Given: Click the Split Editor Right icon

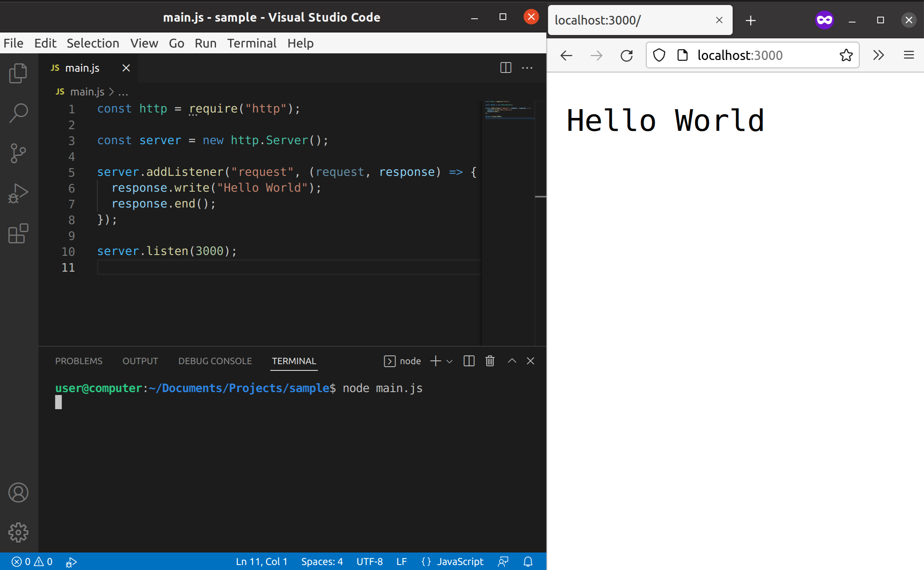Looking at the screenshot, I should 505,67.
